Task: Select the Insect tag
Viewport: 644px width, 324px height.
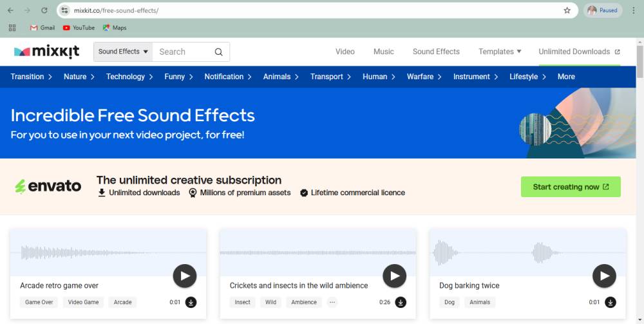Action: (x=242, y=302)
